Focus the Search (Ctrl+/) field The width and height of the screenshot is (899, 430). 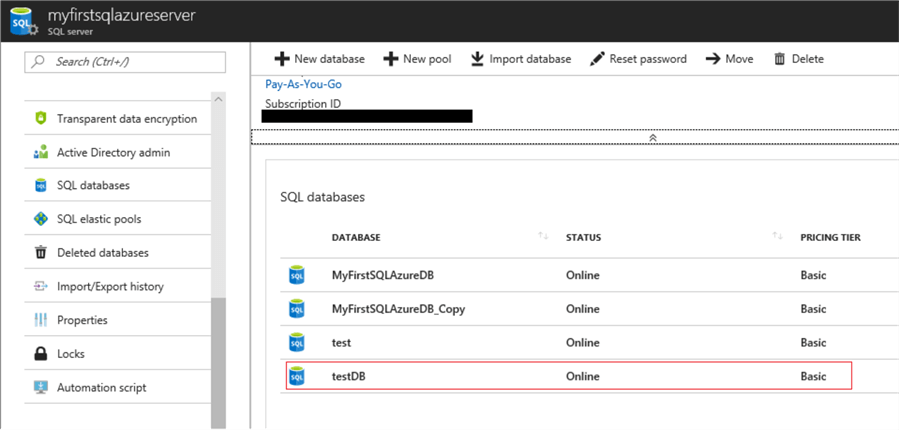click(x=125, y=62)
